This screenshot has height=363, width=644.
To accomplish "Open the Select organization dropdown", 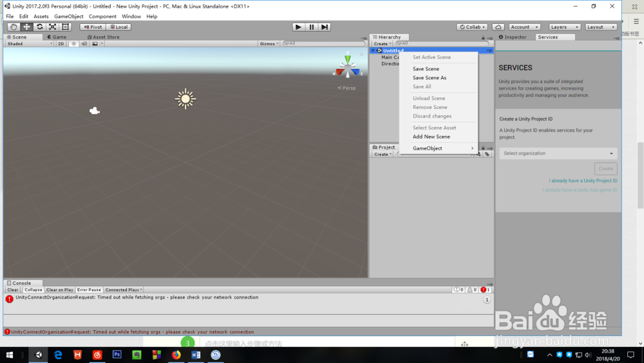I will (x=558, y=153).
